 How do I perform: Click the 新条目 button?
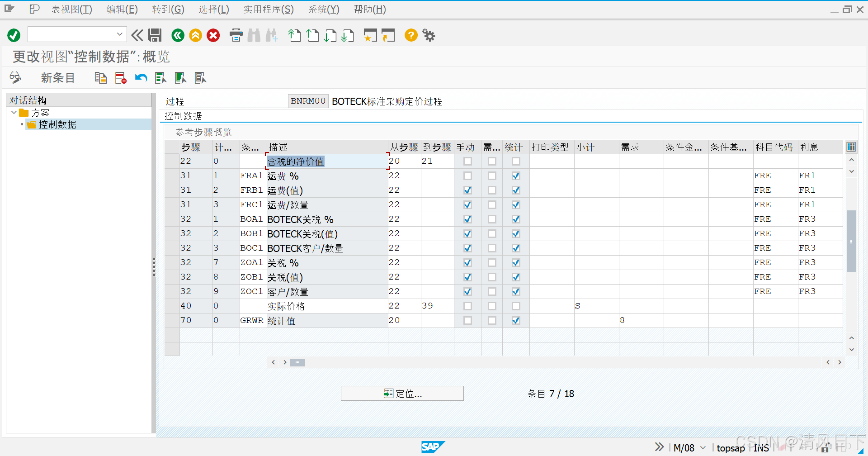[x=58, y=78]
